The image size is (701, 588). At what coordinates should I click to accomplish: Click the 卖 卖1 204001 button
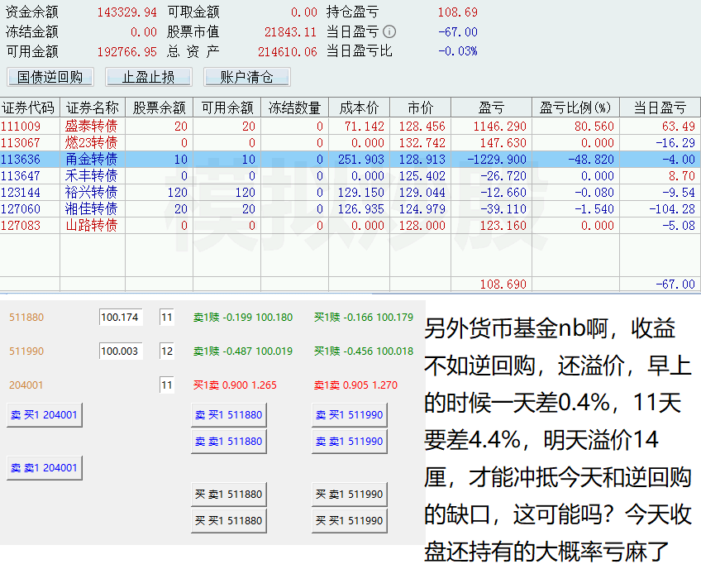click(x=45, y=468)
